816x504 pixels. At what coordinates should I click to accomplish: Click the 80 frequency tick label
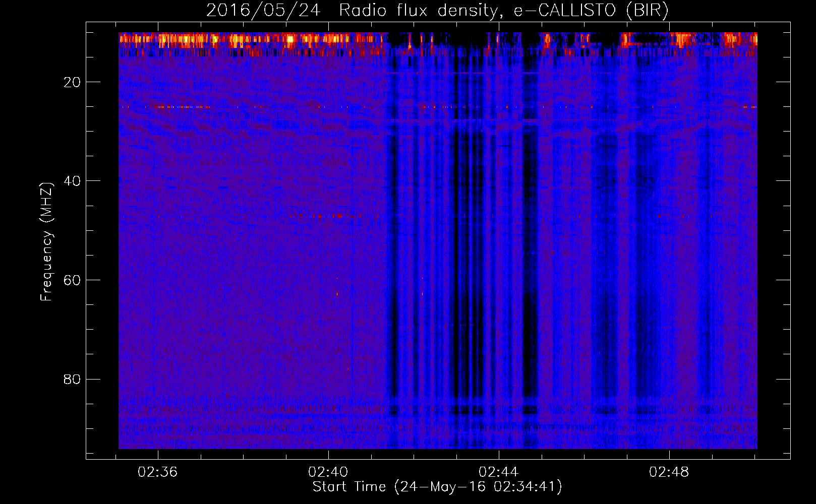72,379
